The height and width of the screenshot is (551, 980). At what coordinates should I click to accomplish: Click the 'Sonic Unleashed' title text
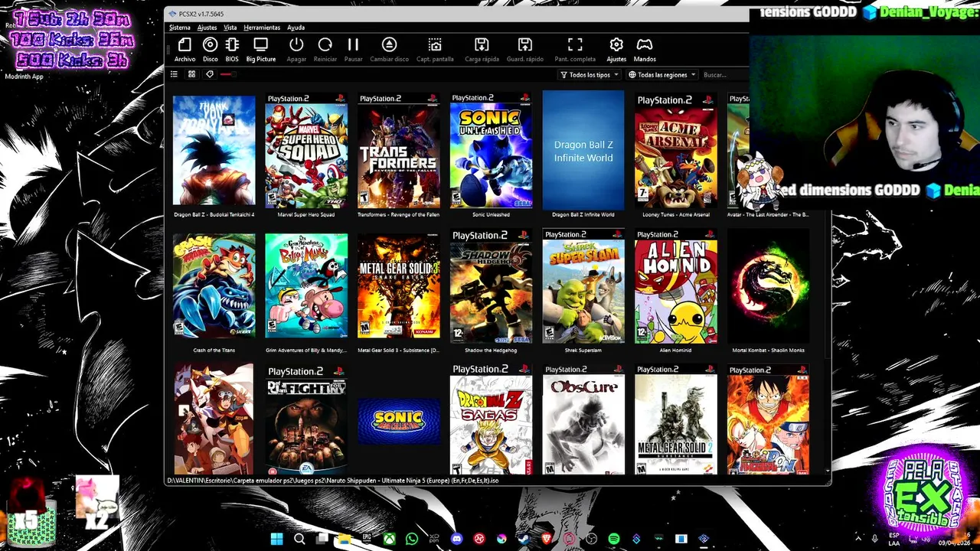(491, 215)
